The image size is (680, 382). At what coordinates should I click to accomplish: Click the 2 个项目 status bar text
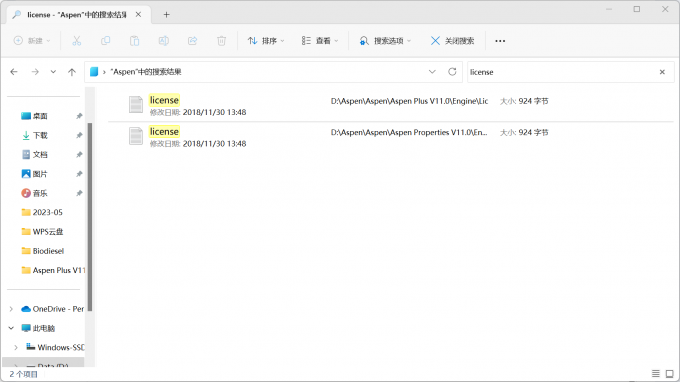click(x=23, y=374)
